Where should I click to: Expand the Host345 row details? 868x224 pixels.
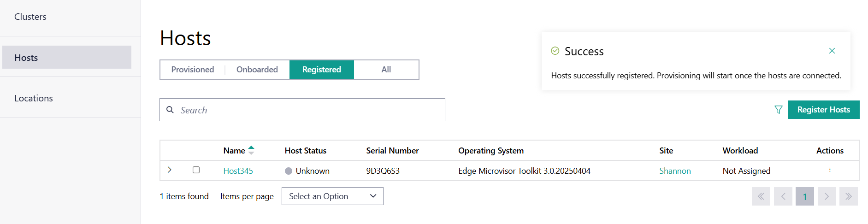click(x=170, y=170)
